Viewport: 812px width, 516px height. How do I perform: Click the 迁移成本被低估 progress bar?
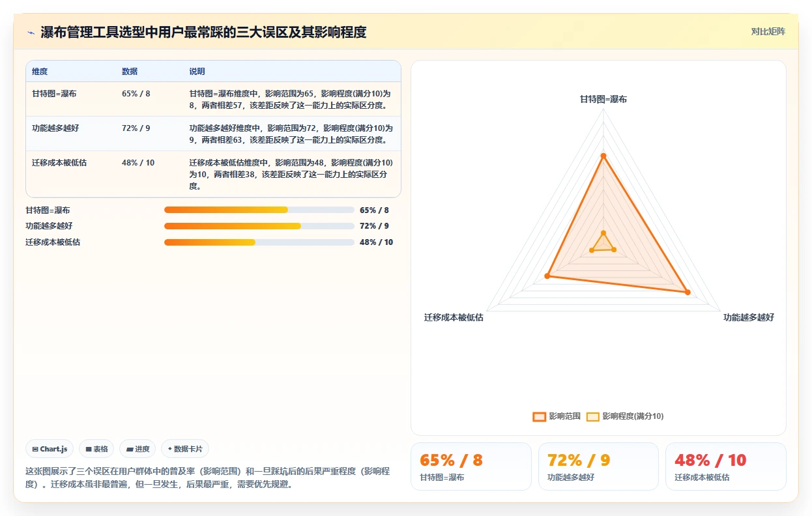point(259,242)
